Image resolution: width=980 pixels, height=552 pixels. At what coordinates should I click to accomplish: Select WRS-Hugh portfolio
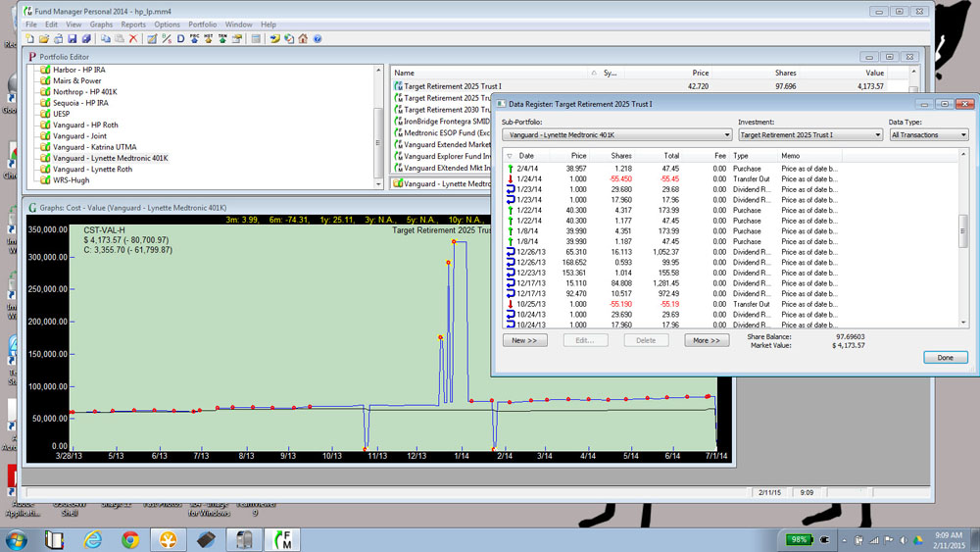point(72,180)
